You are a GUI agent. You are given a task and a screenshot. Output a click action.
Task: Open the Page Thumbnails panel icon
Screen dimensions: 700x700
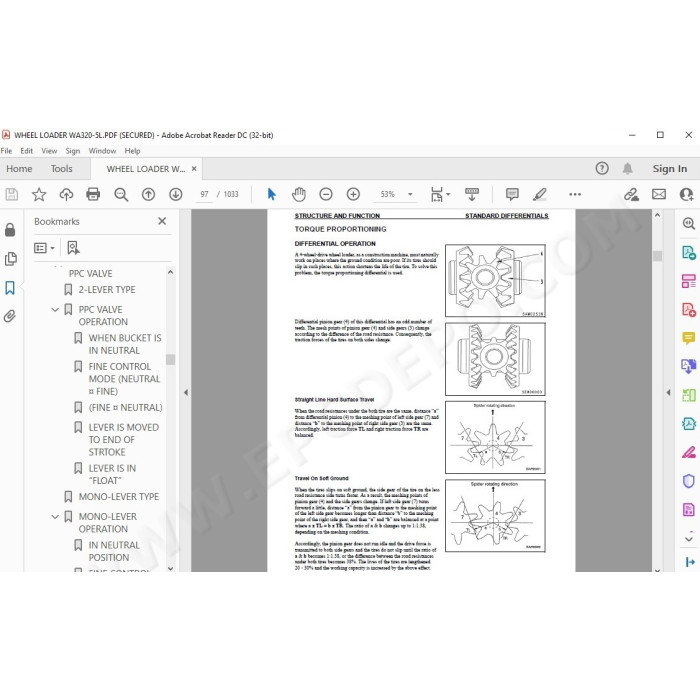tap(10, 258)
